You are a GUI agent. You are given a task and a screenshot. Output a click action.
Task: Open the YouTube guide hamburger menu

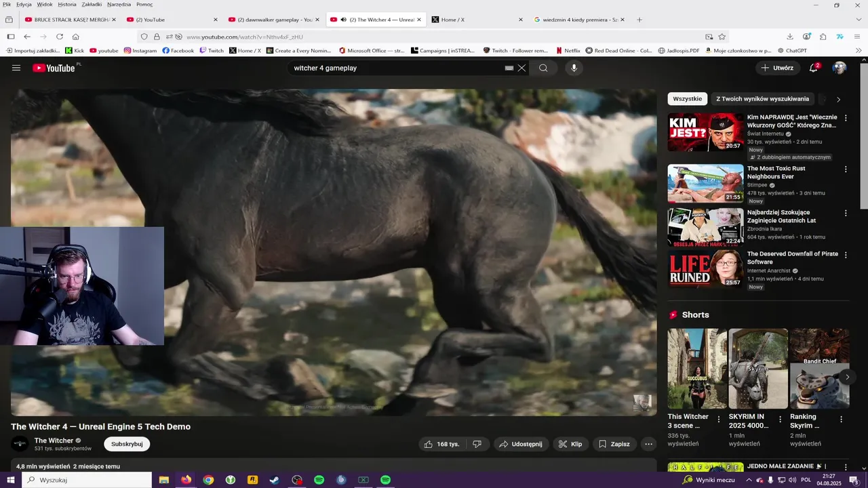tap(16, 68)
